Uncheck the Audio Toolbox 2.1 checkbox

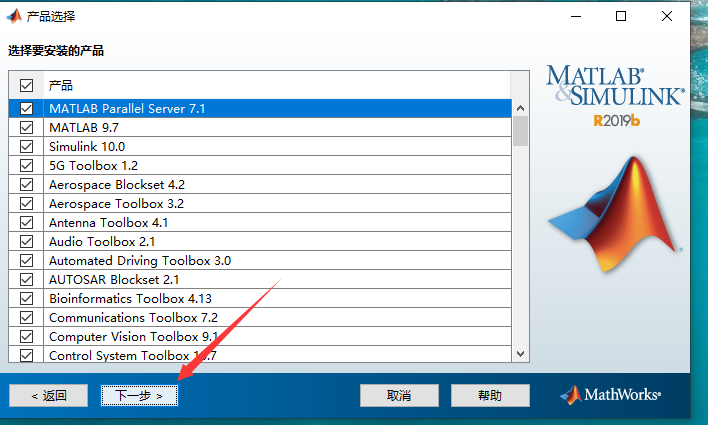[26, 241]
